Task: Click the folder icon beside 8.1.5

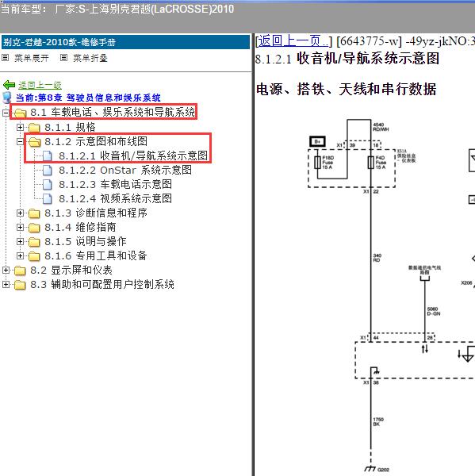Action: tap(34, 242)
